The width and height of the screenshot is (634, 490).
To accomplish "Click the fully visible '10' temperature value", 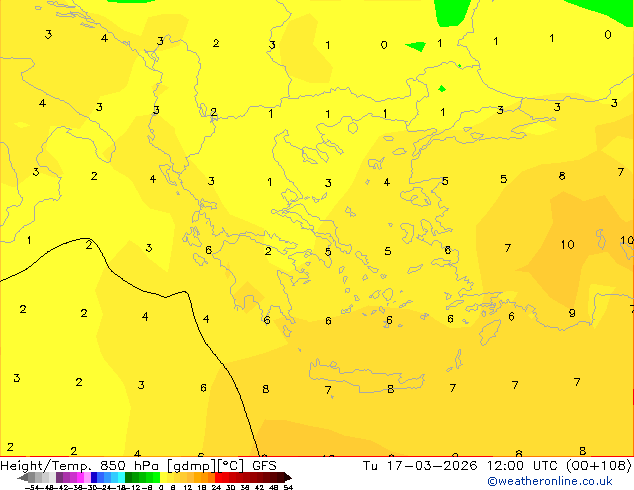I will tap(567, 245).
